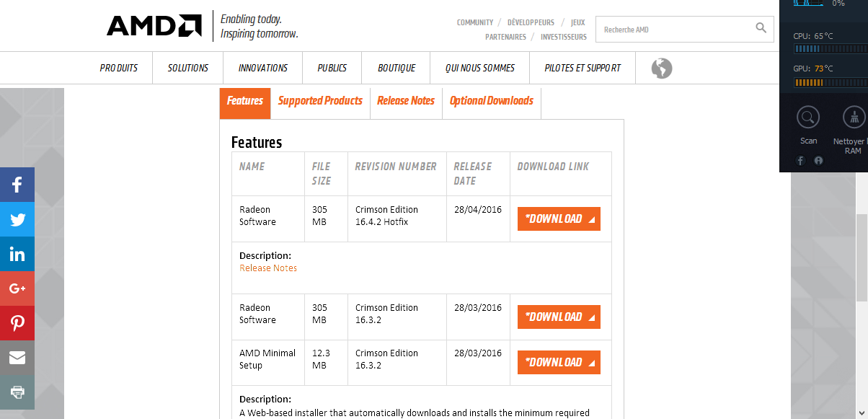This screenshot has width=868, height=419.
Task: Click the RELEASE DATE column header
Action: pos(473,174)
